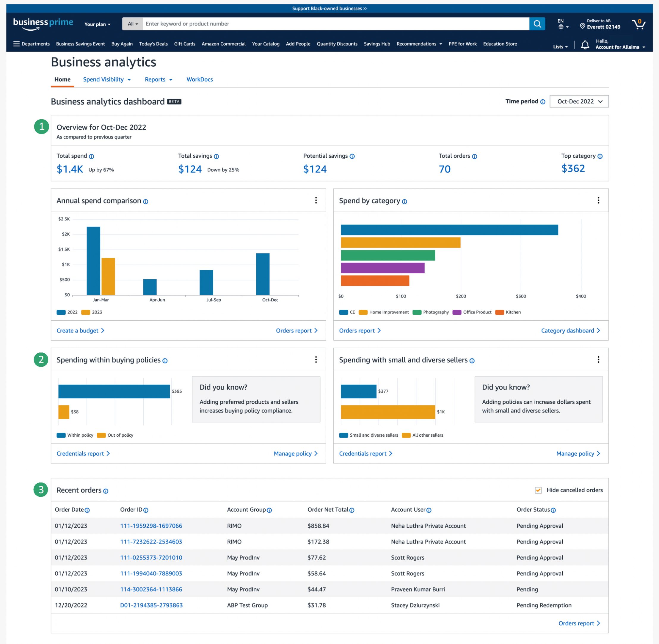This screenshot has width=659, height=644.
Task: Toggle All other sellers legend item
Action: click(x=422, y=435)
